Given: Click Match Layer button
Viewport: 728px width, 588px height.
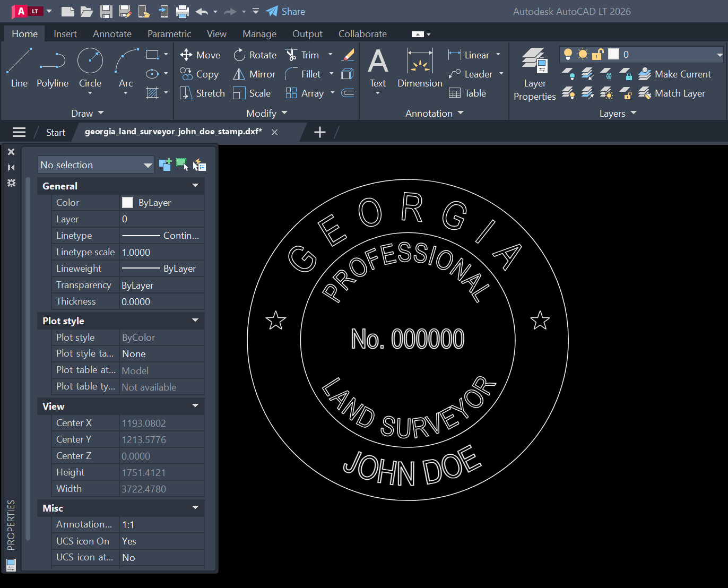Looking at the screenshot, I should 672,93.
